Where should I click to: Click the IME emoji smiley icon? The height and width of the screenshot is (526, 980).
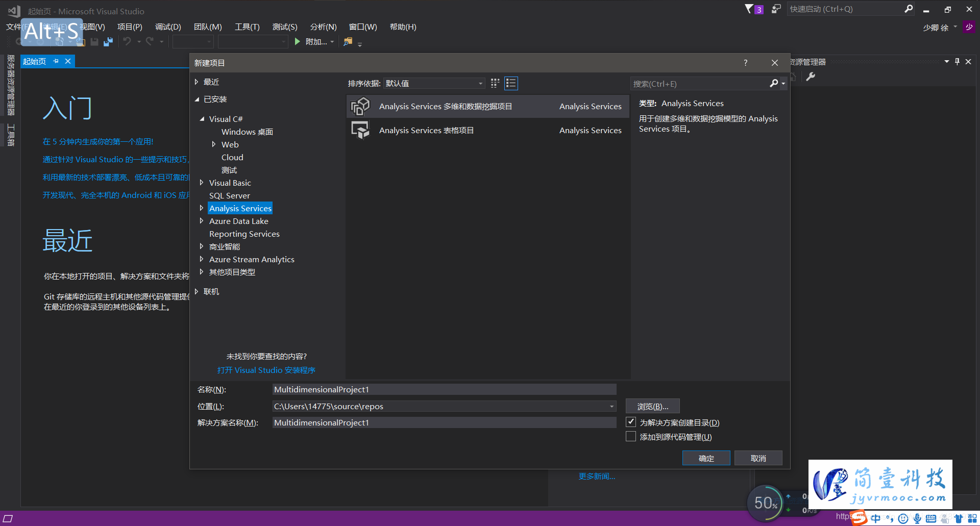[903, 518]
